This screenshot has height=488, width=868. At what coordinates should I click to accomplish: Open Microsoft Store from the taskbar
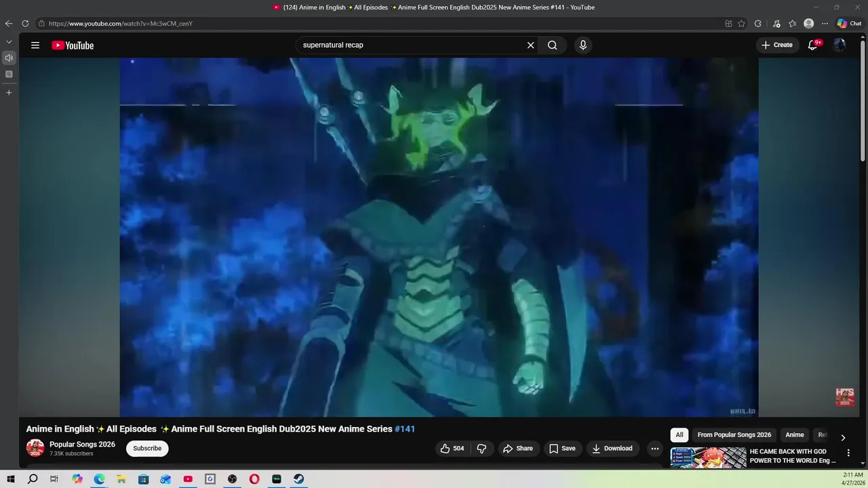(x=143, y=479)
